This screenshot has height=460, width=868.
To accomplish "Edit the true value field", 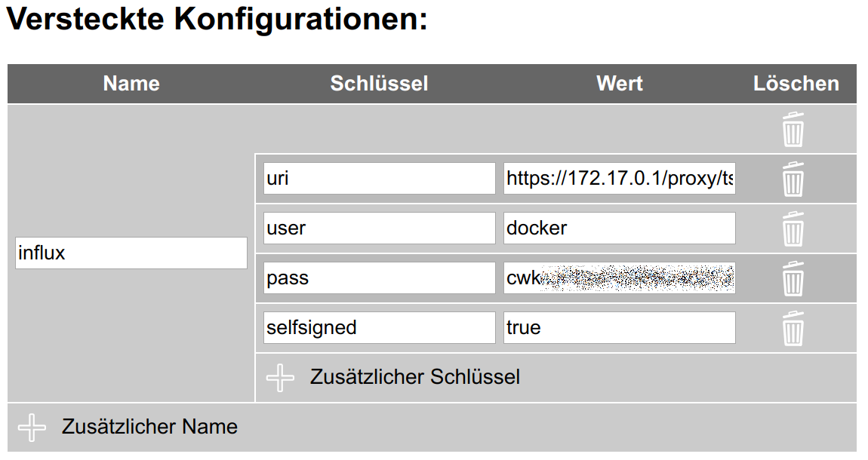I will [x=619, y=328].
